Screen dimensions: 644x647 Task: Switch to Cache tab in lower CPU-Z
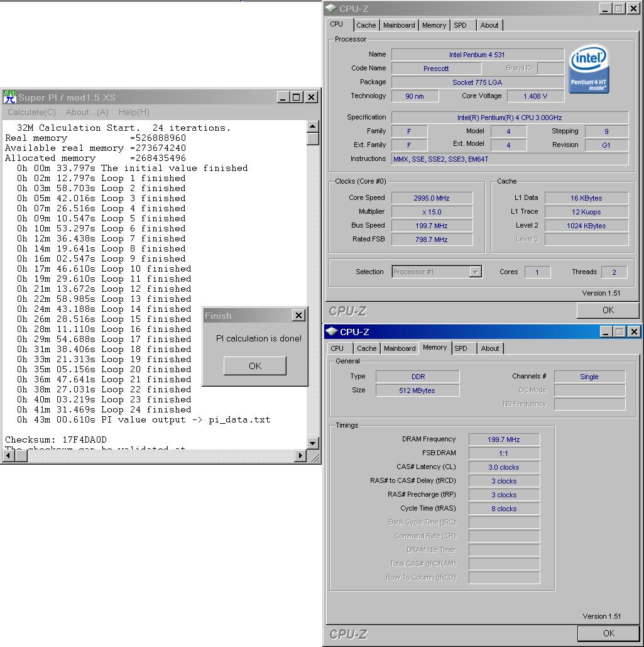click(x=366, y=348)
